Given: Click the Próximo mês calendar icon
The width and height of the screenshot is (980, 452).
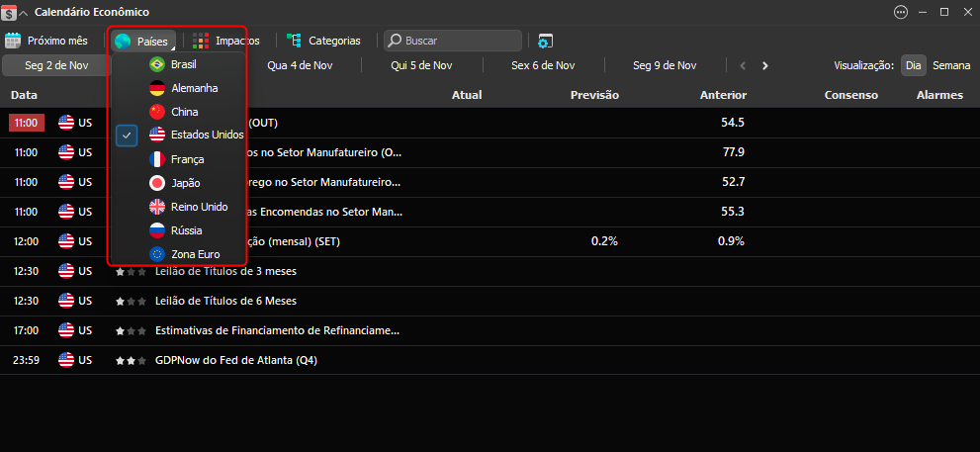Looking at the screenshot, I should [x=13, y=41].
